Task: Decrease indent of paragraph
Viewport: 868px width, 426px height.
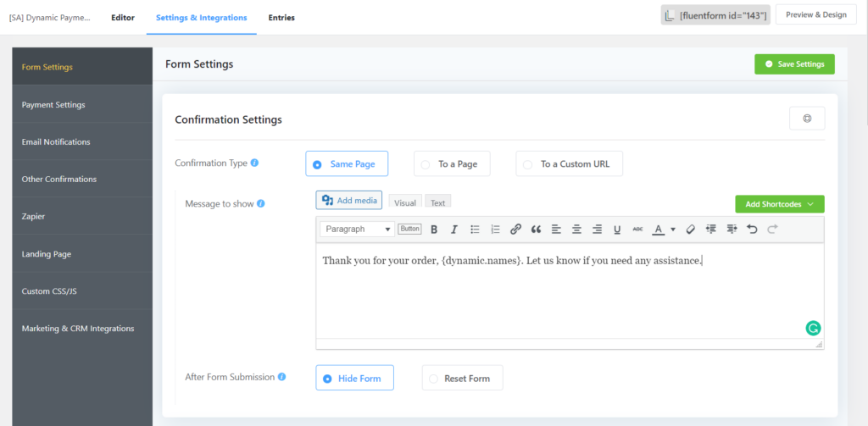Action: [711, 229]
